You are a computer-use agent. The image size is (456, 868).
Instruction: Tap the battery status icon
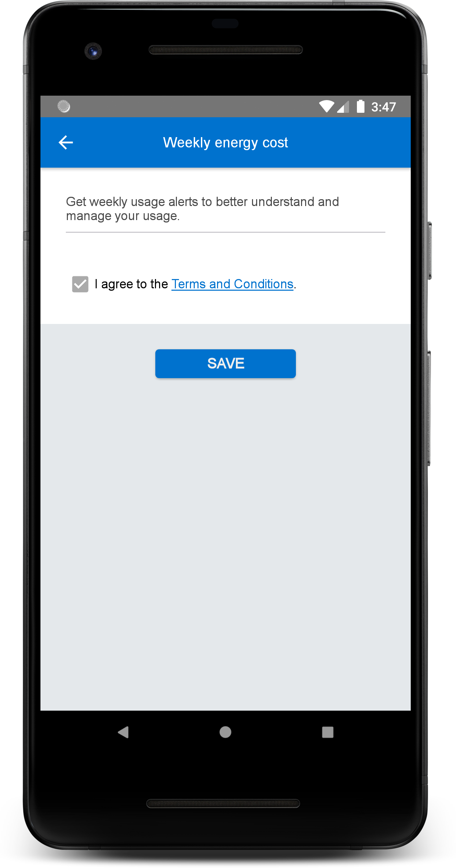click(x=360, y=106)
